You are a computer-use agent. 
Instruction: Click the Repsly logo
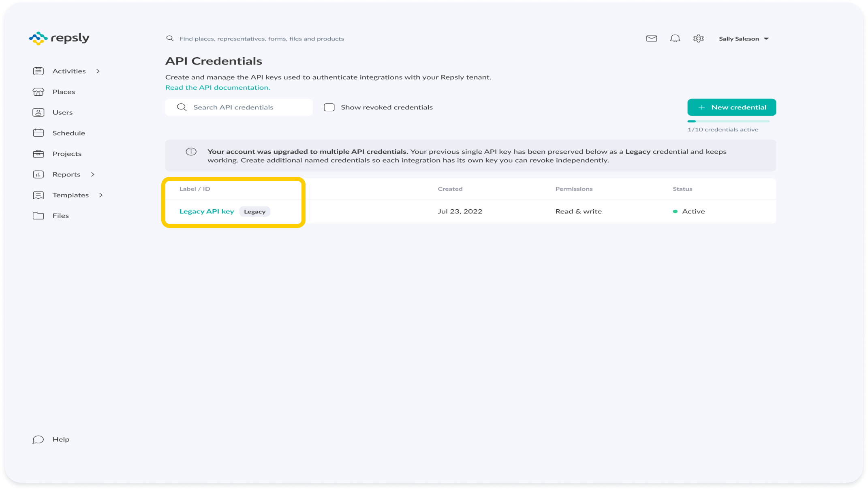click(59, 38)
